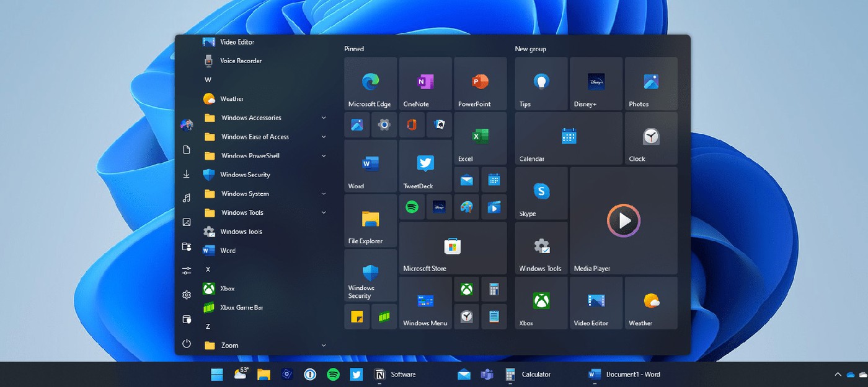Screen dimensions: 868x387
Task: Expand the Windows PowerShell entry
Action: pyautogui.click(x=324, y=155)
